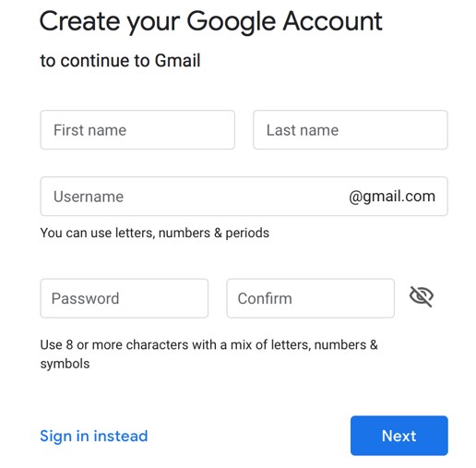Viewport: 476px width, 468px height.
Task: Click the word symbols in the password hint
Action: click(x=65, y=364)
